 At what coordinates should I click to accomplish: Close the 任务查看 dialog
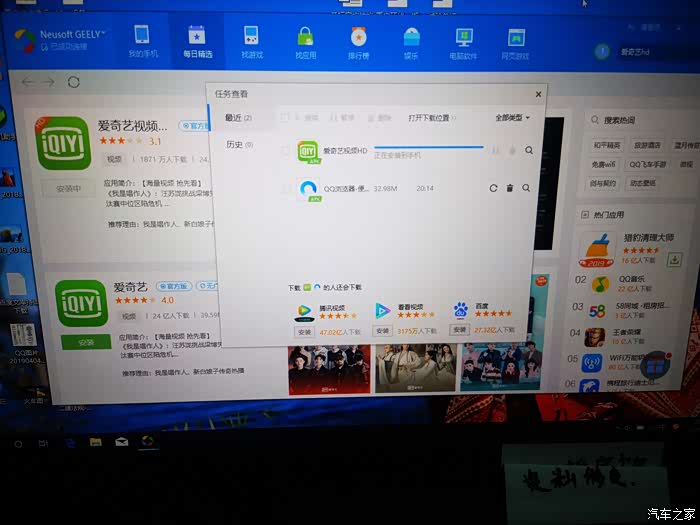click(x=538, y=94)
